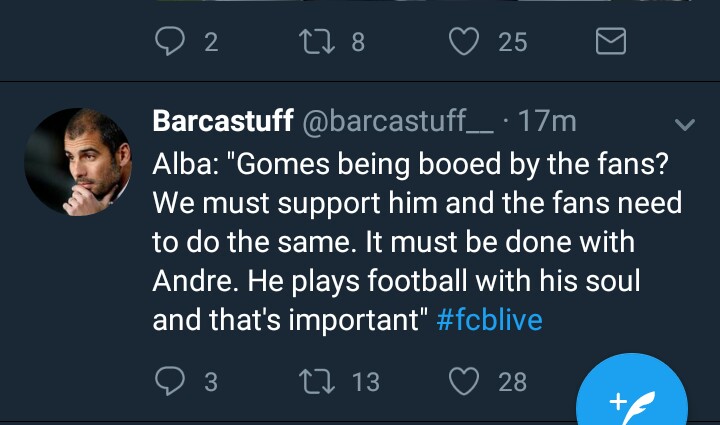720x425 pixels.
Task: Click the retweet count 8 on top tweet
Action: click(358, 42)
